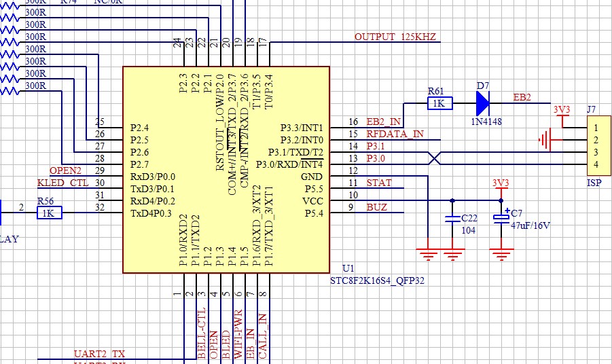Click the vertical CALL_IN net label
The image size is (612, 364).
(x=263, y=336)
